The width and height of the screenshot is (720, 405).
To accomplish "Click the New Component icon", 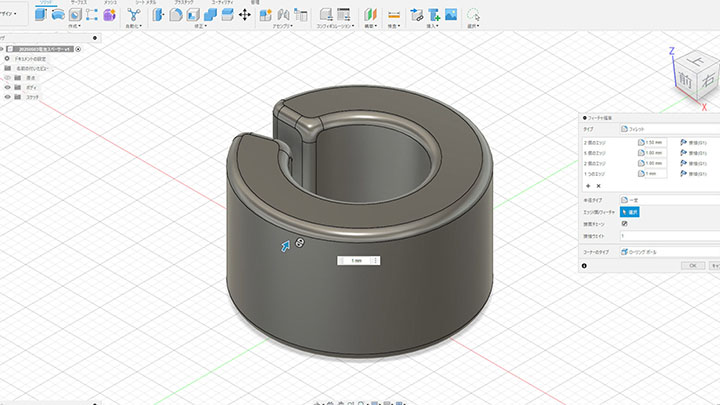I will point(265,15).
